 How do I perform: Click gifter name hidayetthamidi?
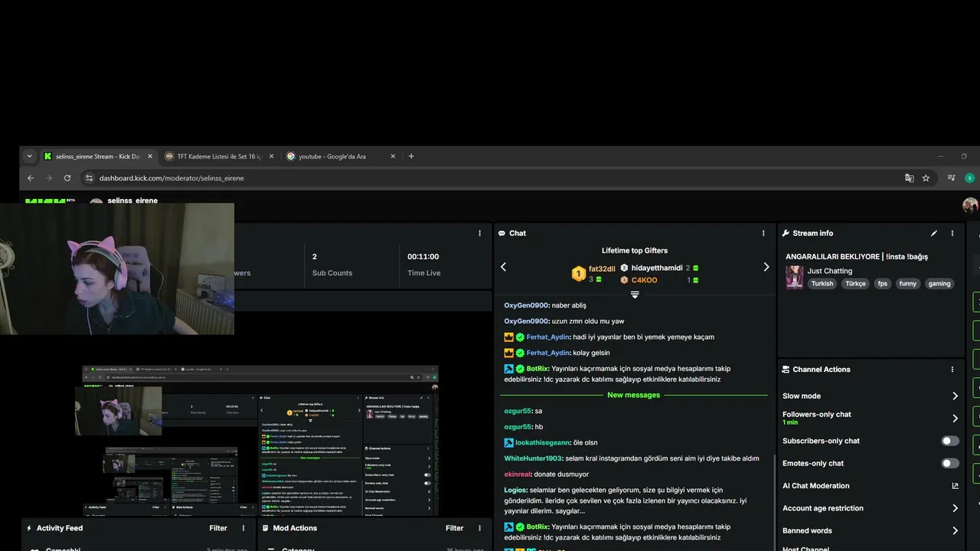[657, 268]
